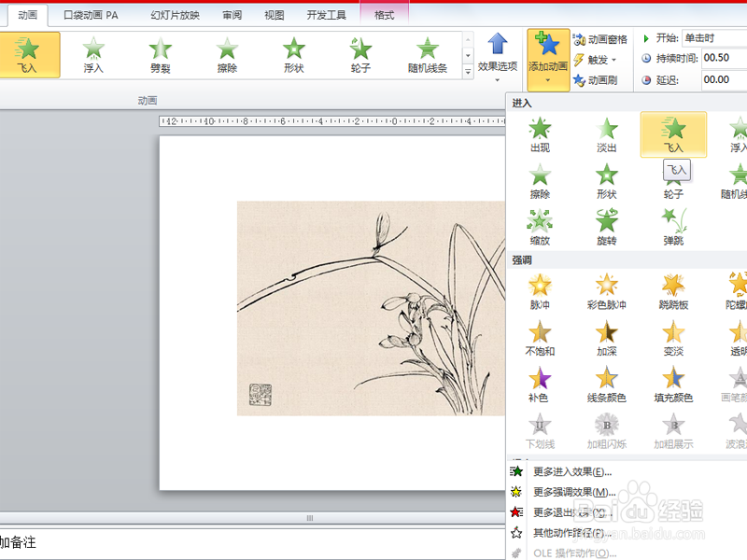Apply the 彩色脉冲 emphasis effect
Image resolution: width=747 pixels, height=560 pixels.
606,291
